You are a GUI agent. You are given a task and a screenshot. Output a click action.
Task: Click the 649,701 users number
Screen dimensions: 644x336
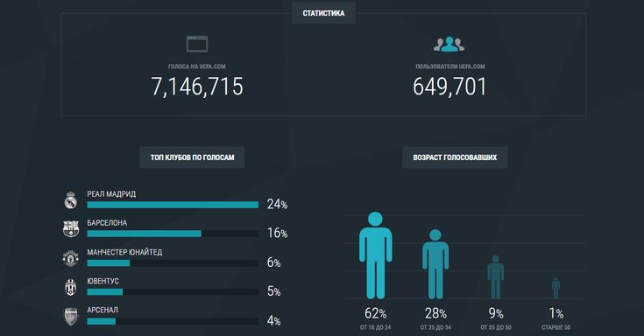click(449, 87)
